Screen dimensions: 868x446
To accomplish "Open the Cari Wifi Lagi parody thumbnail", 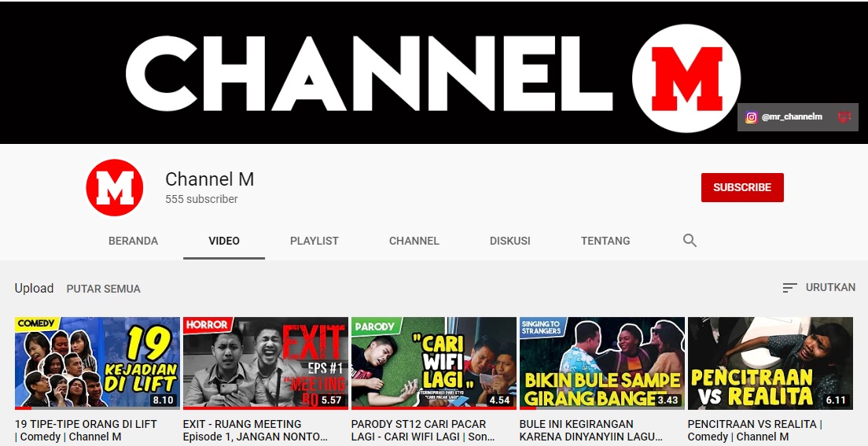I will coord(433,363).
